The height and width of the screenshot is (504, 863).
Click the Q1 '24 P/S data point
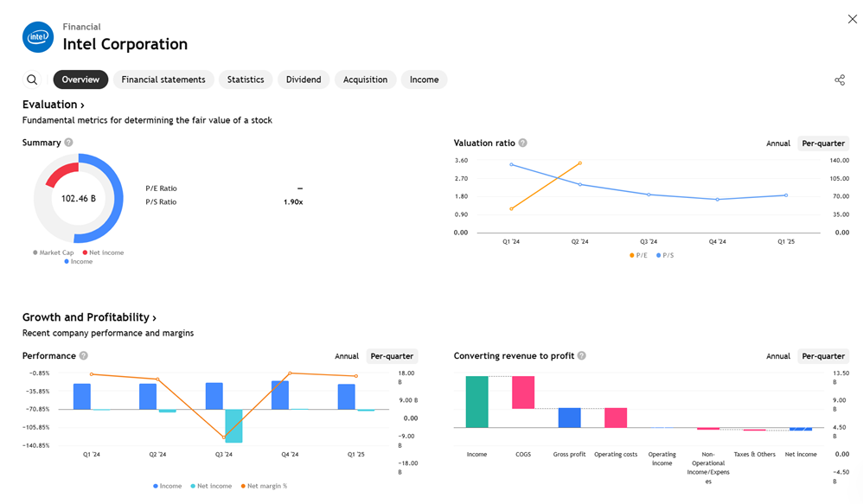click(x=511, y=164)
